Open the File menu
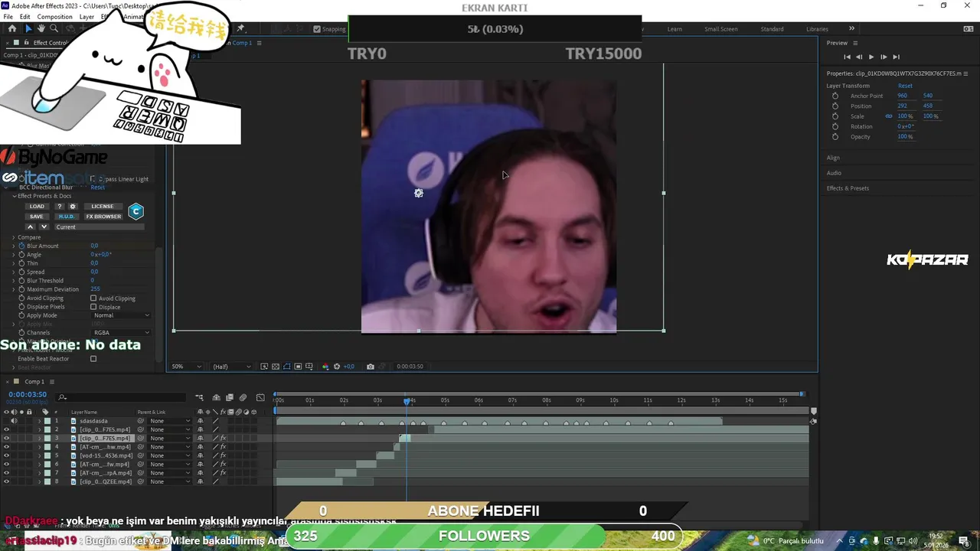 [x=8, y=17]
